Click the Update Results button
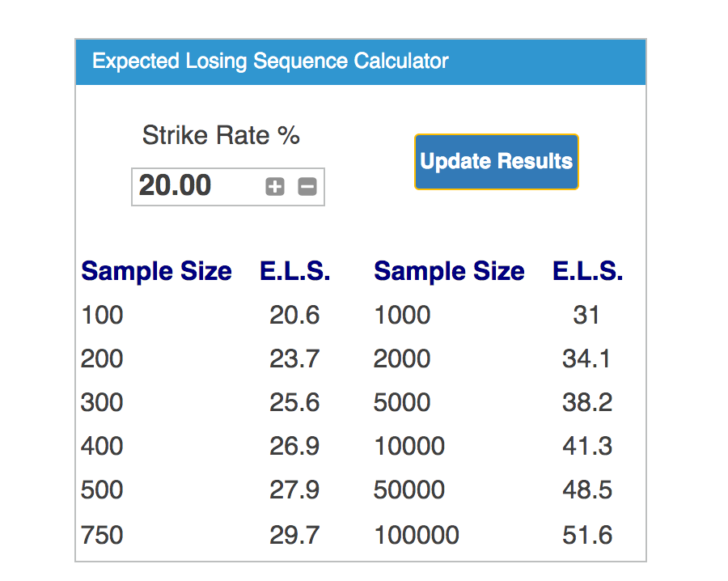Image resolution: width=728 pixels, height=581 pixels. click(x=497, y=162)
